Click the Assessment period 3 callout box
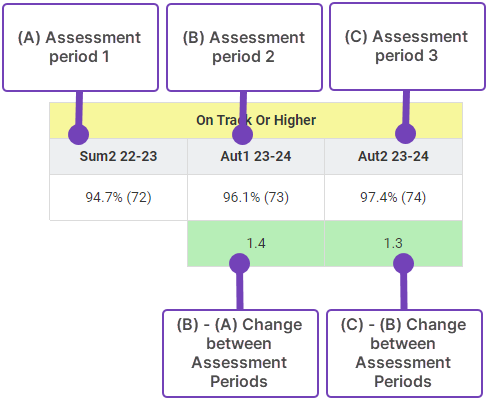This screenshot has height=400, width=488. point(407,47)
